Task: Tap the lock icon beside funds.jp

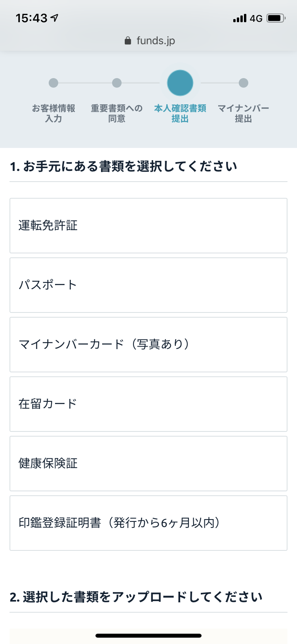Action: click(x=128, y=41)
